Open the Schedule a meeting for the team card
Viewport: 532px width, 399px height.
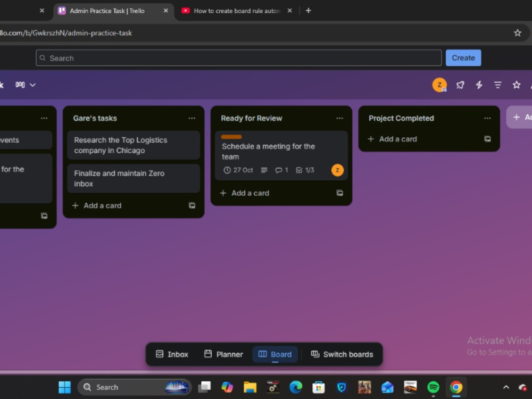click(x=281, y=156)
